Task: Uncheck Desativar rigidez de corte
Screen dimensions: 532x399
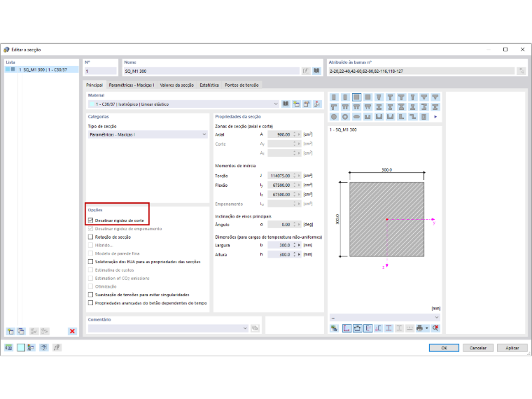Action: click(x=90, y=220)
